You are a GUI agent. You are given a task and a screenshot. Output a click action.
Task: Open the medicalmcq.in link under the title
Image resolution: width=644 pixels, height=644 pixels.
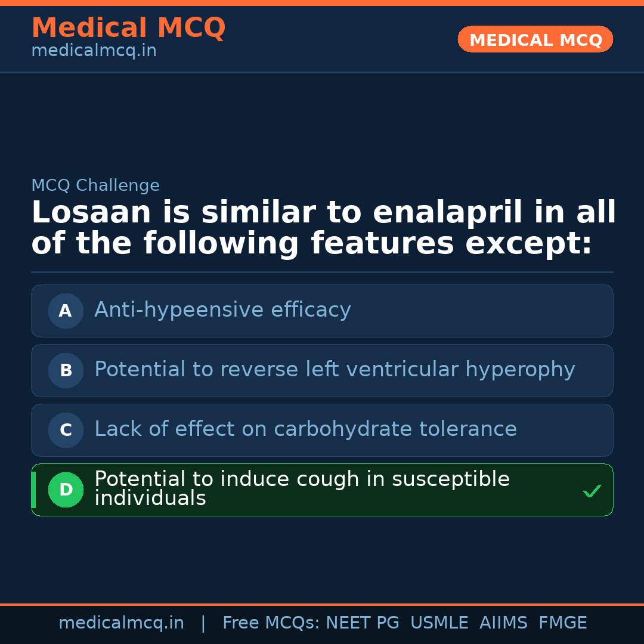click(x=94, y=51)
